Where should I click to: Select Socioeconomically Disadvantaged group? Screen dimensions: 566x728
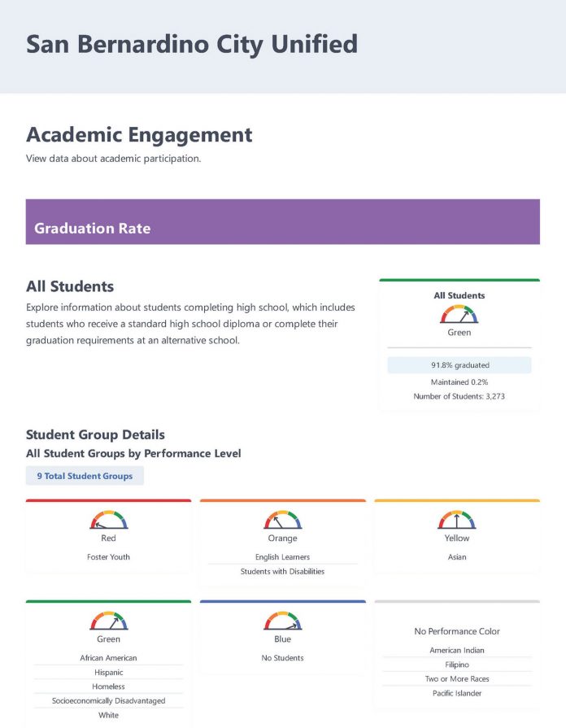[x=109, y=700]
